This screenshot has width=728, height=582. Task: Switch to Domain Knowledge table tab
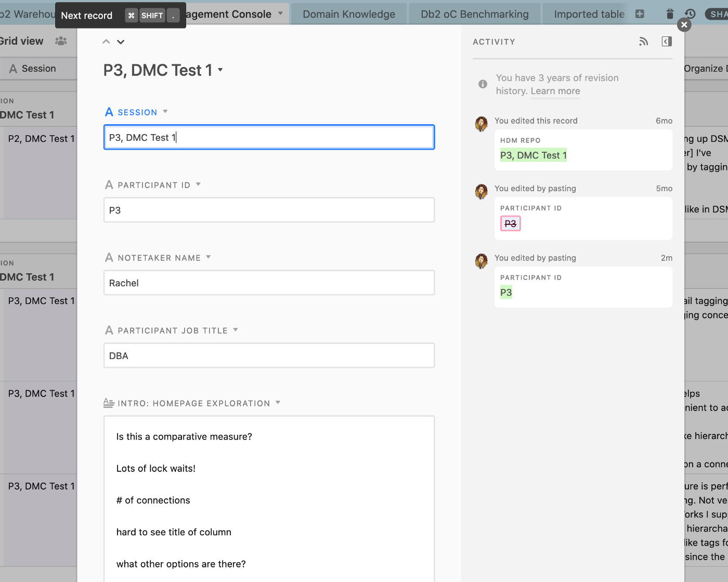pos(349,15)
